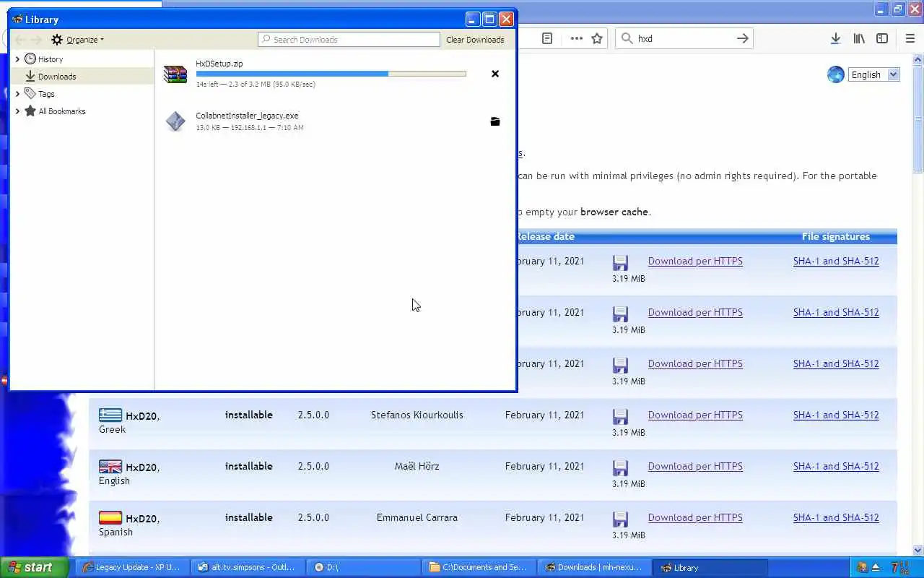Focus the Search Downloads field

(x=349, y=40)
